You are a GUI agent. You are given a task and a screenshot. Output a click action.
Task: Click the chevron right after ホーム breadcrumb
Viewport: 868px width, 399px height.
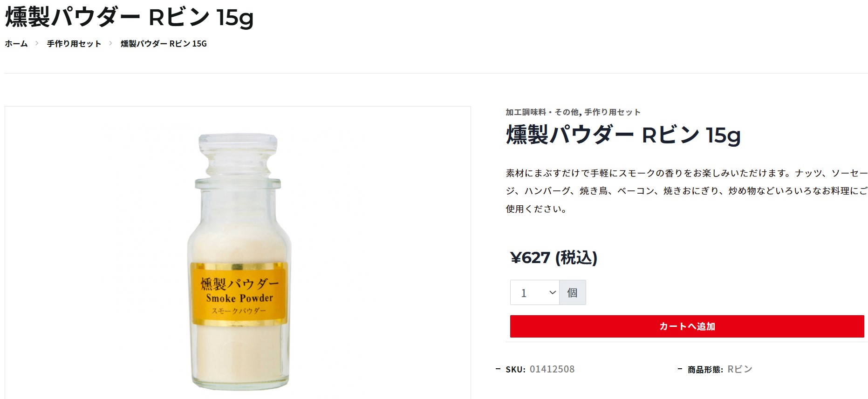point(37,43)
